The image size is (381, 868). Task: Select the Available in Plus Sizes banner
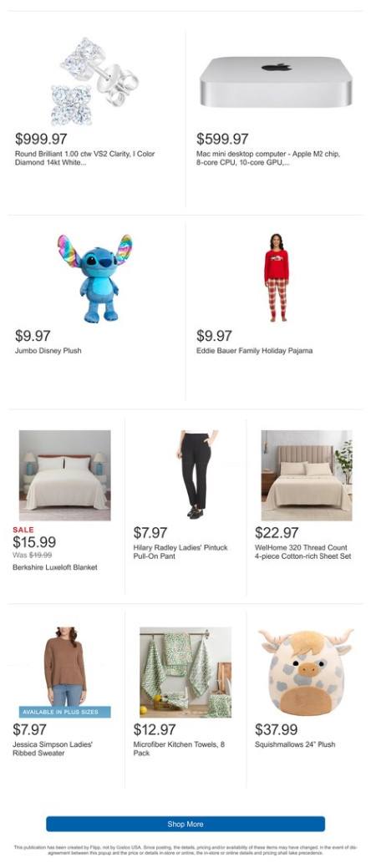click(65, 712)
